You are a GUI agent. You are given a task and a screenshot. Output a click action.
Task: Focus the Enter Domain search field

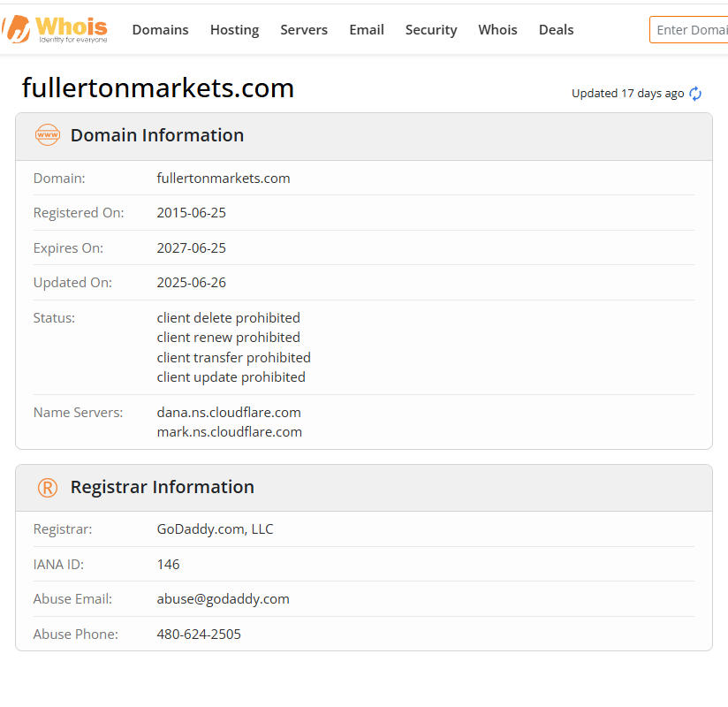690,30
